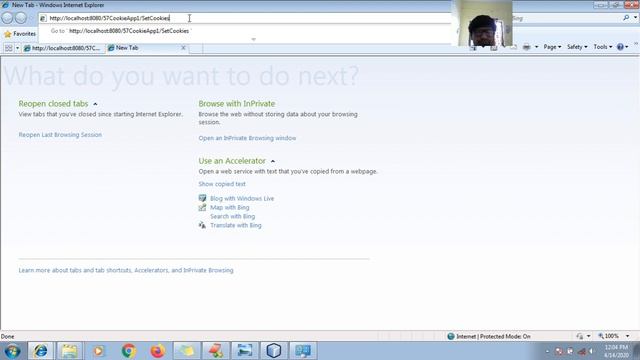Open an InPrivate Browsing window link
The width and height of the screenshot is (640, 360).
[247, 138]
